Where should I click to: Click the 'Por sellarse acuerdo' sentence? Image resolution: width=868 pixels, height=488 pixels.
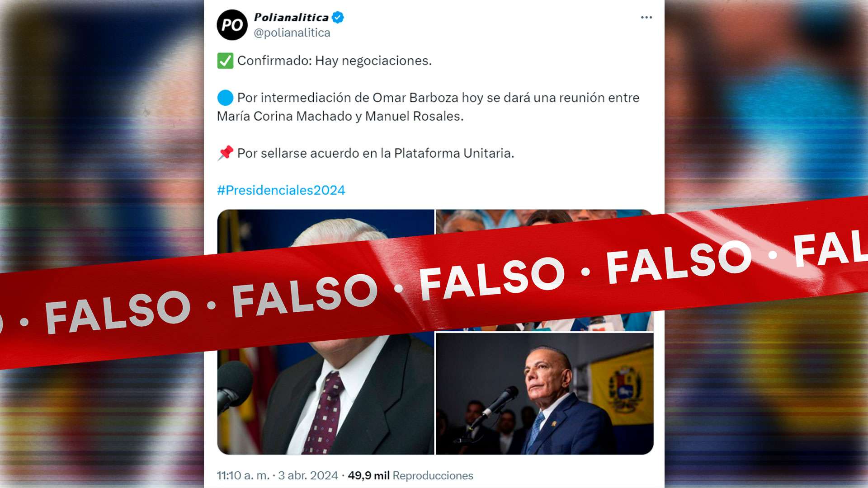(x=376, y=153)
